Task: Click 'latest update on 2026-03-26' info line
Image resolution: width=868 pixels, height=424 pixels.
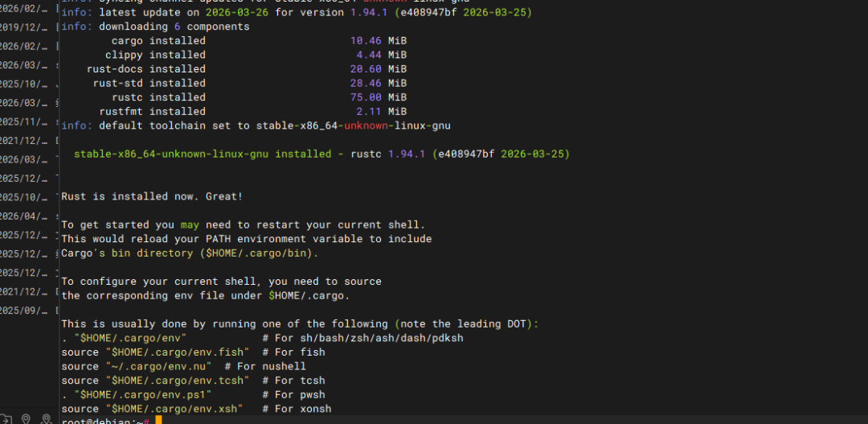Action: click(x=297, y=12)
